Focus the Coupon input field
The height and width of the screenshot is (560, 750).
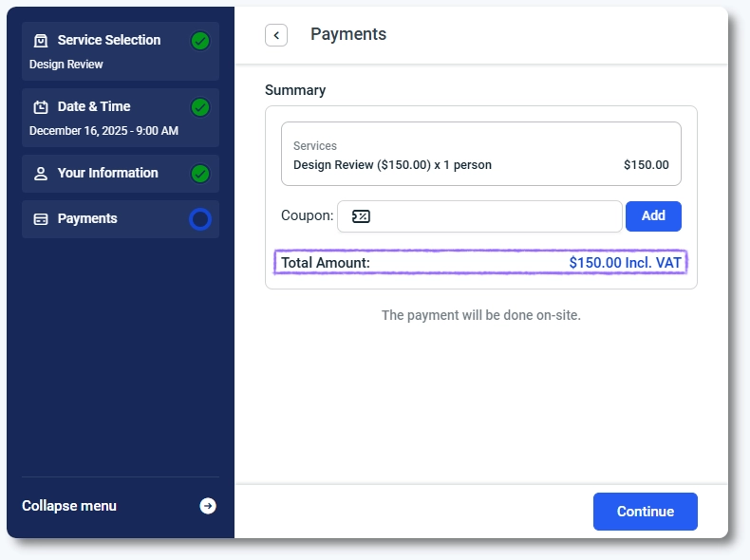point(494,216)
